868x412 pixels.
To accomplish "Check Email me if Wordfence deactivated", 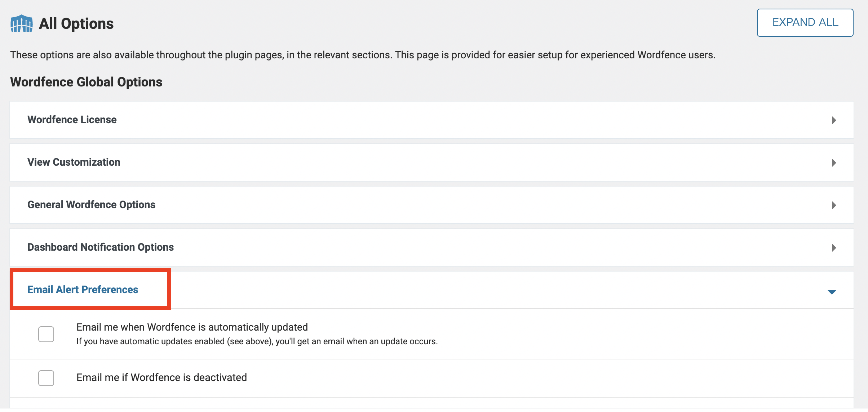I will click(x=46, y=378).
